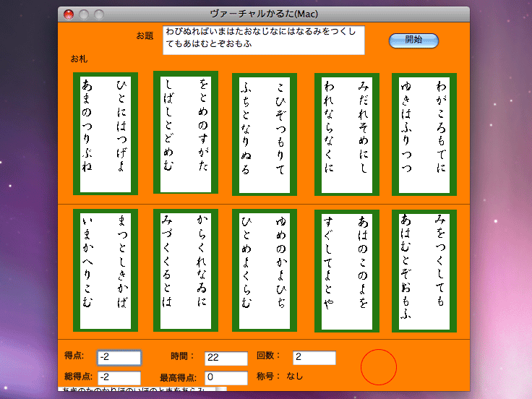Screen dimensions: 532x399
Task: Choose the card あはのこのよを すぐしてよとや
Action: pyautogui.click(x=347, y=271)
